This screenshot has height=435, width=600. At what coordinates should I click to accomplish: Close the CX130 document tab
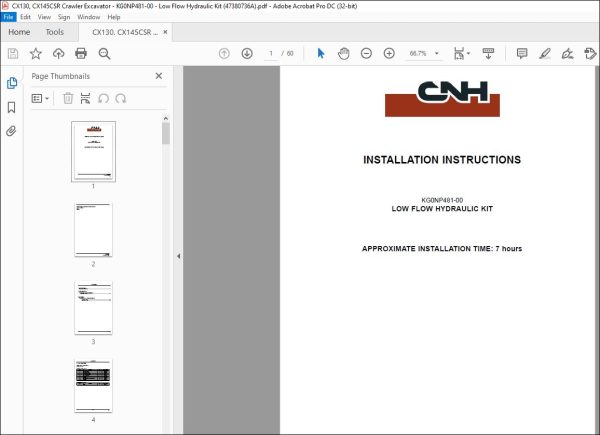pyautogui.click(x=165, y=32)
